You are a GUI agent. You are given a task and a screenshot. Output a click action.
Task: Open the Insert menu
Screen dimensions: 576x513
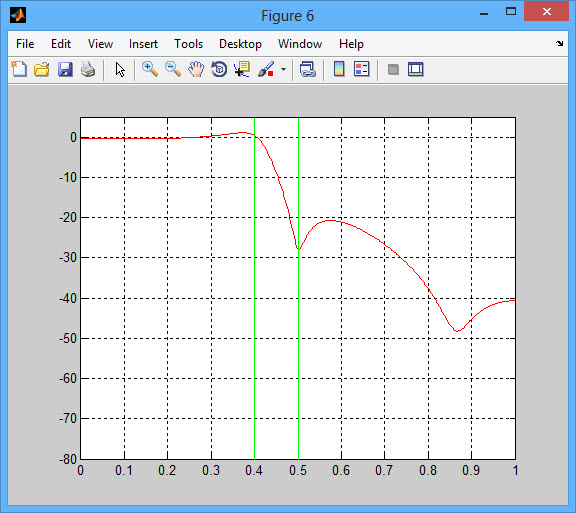pos(143,44)
